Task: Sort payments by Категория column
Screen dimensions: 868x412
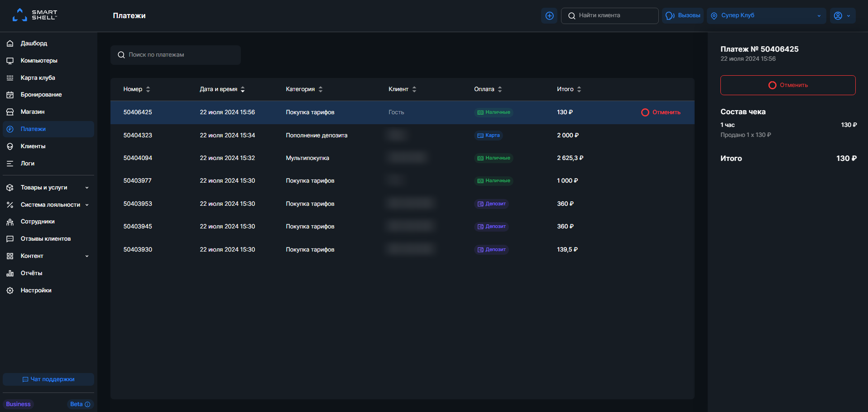Action: [x=304, y=89]
